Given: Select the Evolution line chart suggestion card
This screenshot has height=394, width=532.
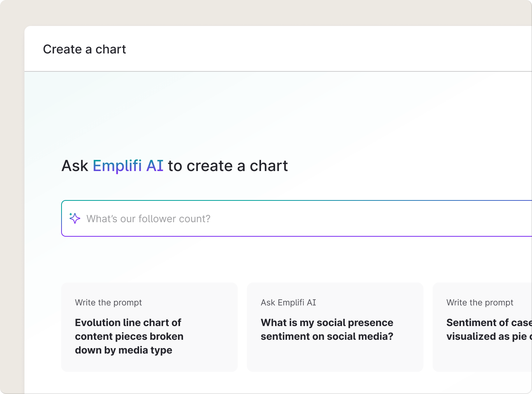Looking at the screenshot, I should [x=149, y=327].
